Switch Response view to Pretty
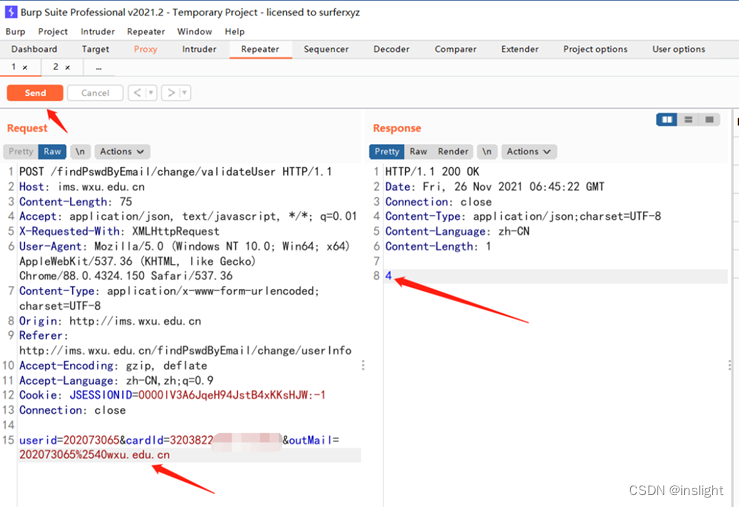This screenshot has width=739, height=507. click(x=387, y=151)
